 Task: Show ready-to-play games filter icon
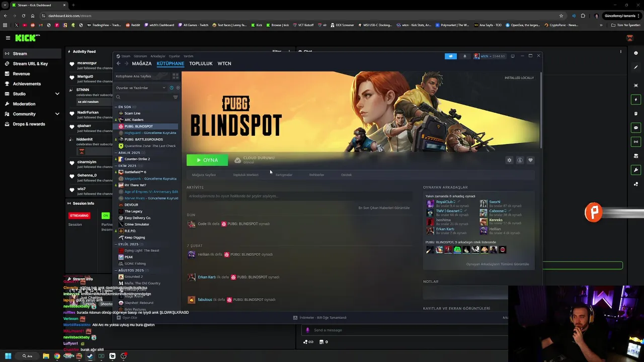click(178, 87)
